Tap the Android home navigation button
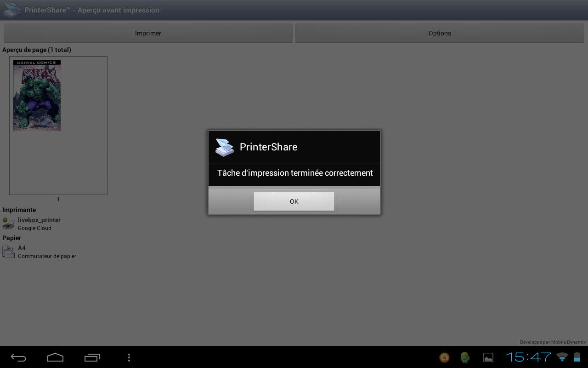 point(55,357)
